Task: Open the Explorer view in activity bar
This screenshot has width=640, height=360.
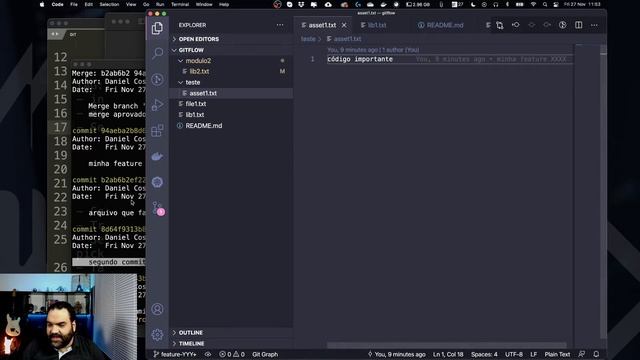Action: (157, 28)
